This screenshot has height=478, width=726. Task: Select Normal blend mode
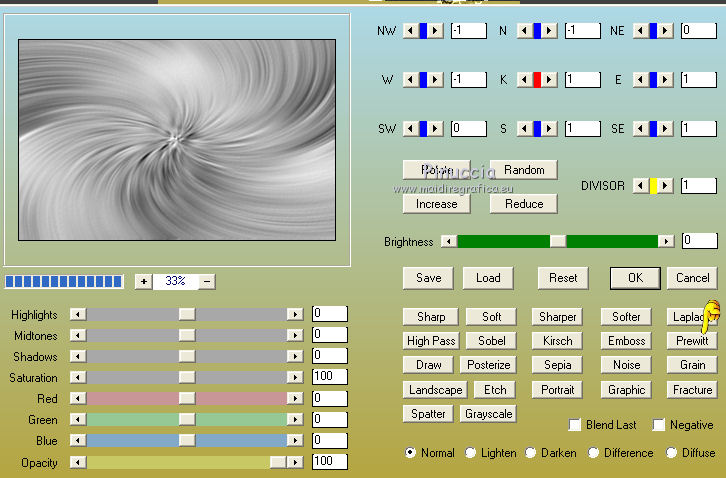(410, 453)
